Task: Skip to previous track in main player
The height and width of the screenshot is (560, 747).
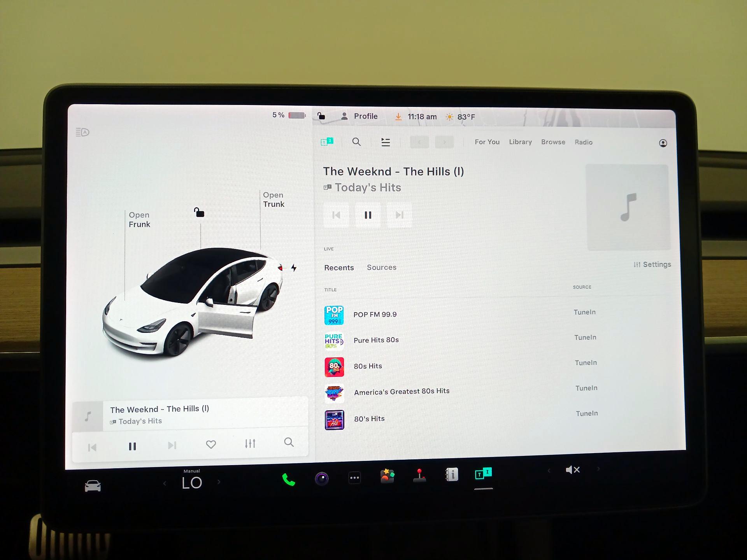Action: point(336,215)
